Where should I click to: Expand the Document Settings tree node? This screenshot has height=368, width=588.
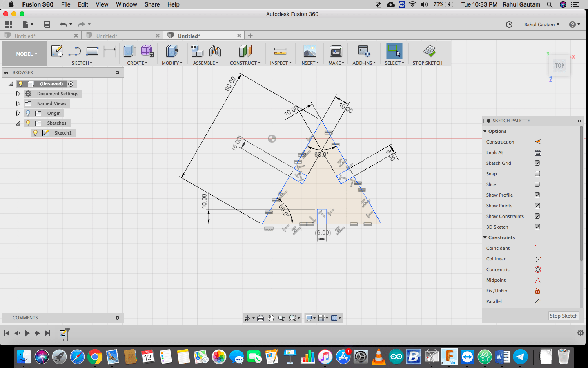click(18, 94)
